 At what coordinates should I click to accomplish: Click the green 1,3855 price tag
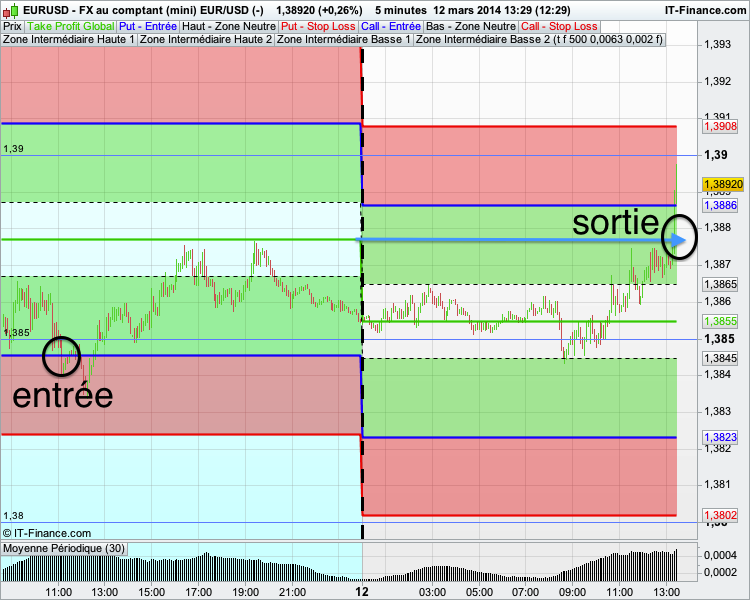721,321
